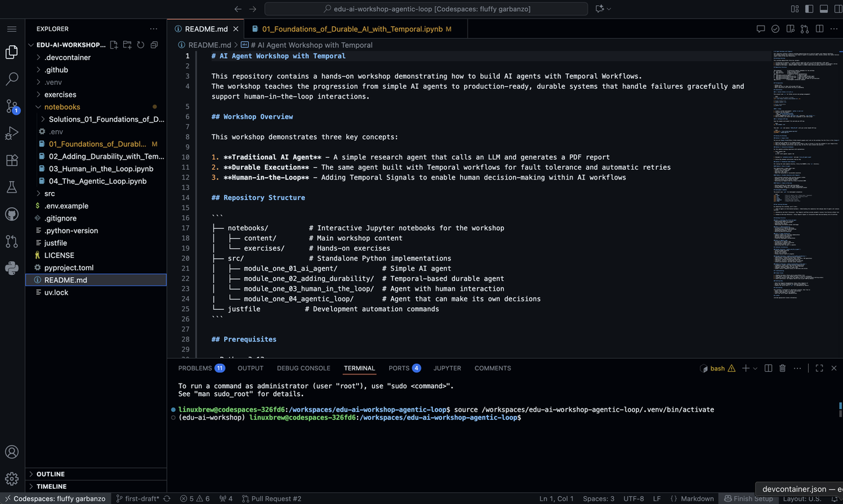843x504 pixels.
Task: Open Pull Request #2 in status bar
Action: 271,499
